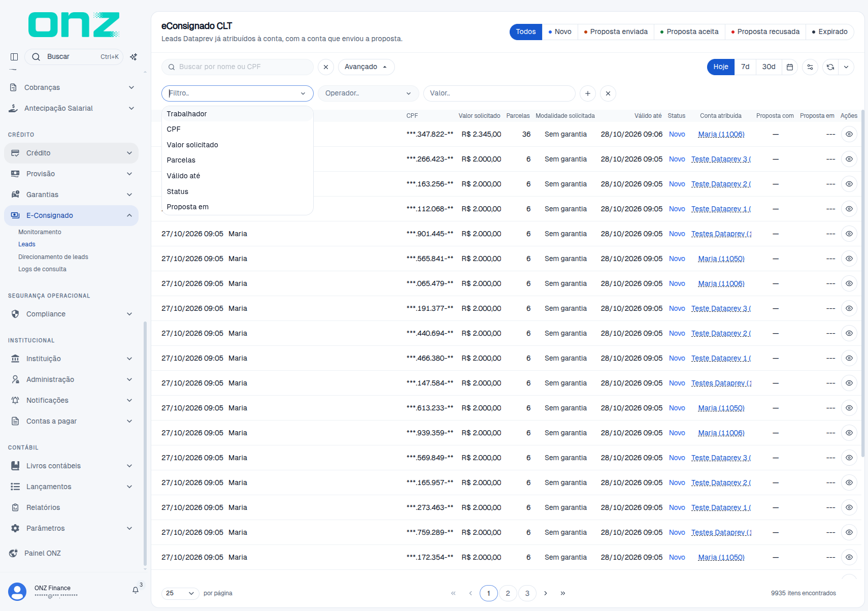Expand the Cobranças sidebar section
Screen dimensions: 868x611
(x=72, y=87)
